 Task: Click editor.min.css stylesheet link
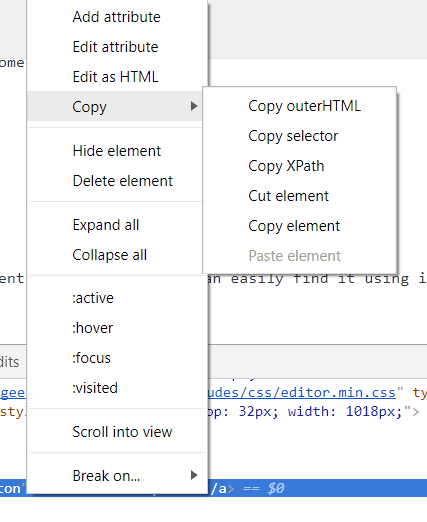click(x=302, y=393)
